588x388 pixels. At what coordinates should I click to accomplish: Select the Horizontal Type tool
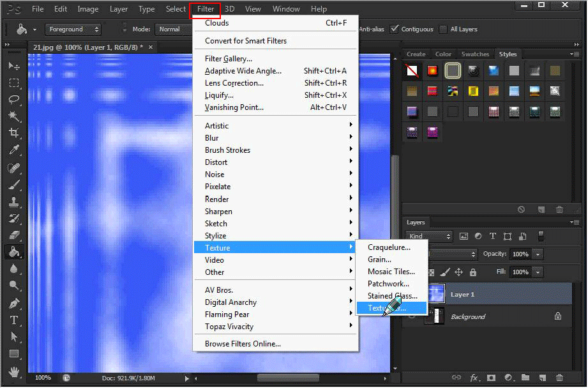click(x=13, y=320)
